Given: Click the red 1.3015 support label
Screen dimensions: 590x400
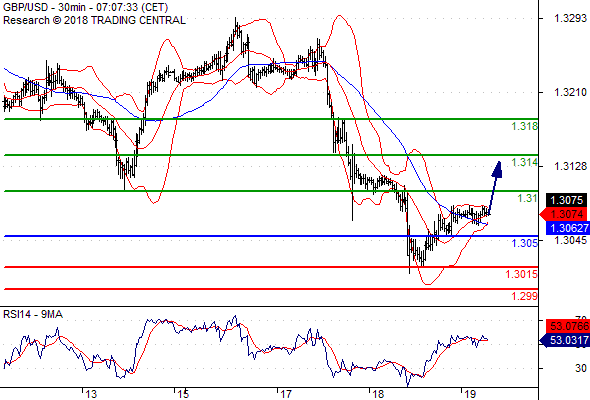Looking at the screenshot, I should tap(522, 274).
